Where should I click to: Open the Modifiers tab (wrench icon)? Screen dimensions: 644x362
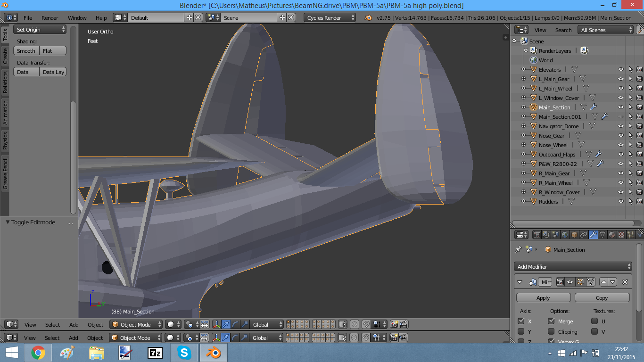(x=593, y=235)
